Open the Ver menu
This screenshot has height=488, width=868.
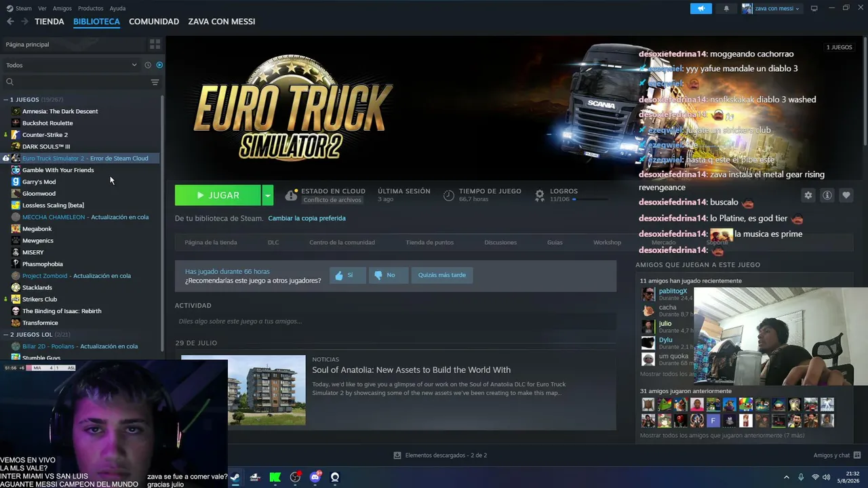tap(42, 8)
